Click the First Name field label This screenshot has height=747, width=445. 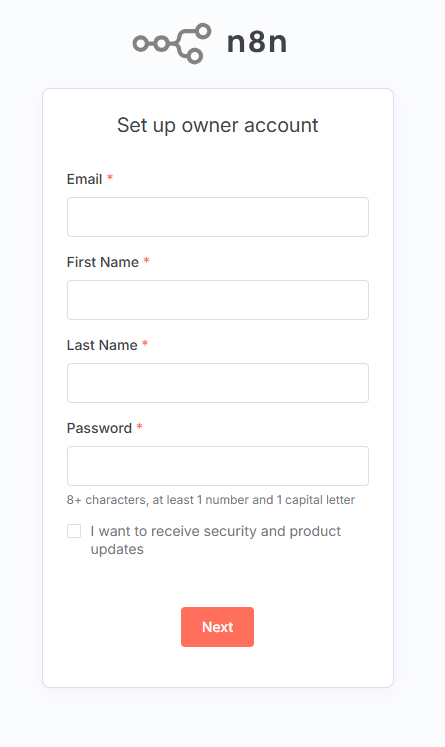(x=102, y=262)
